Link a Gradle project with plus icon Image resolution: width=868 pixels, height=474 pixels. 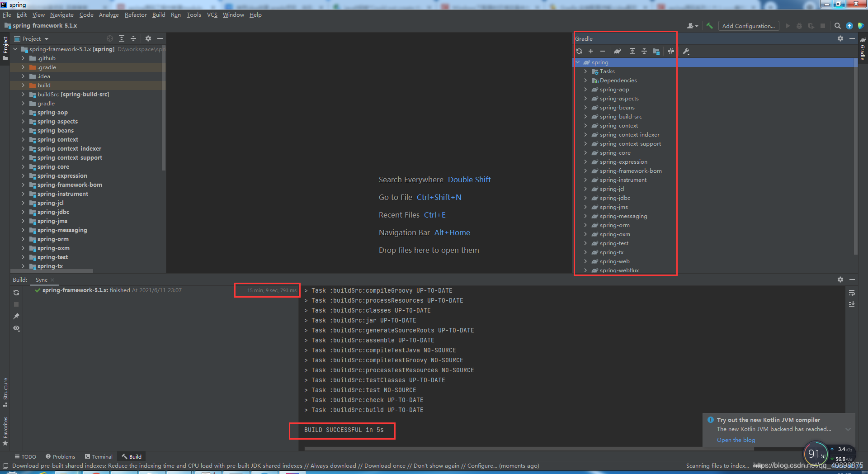tap(591, 51)
